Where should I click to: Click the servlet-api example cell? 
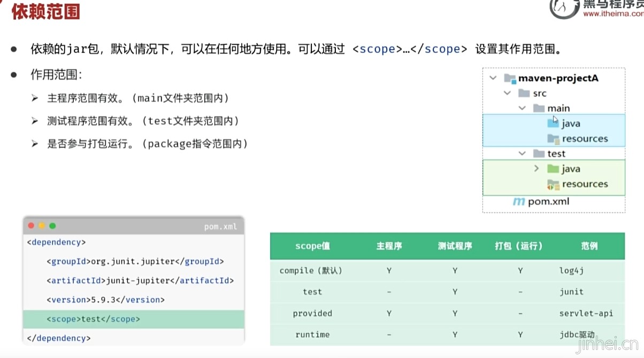click(586, 314)
